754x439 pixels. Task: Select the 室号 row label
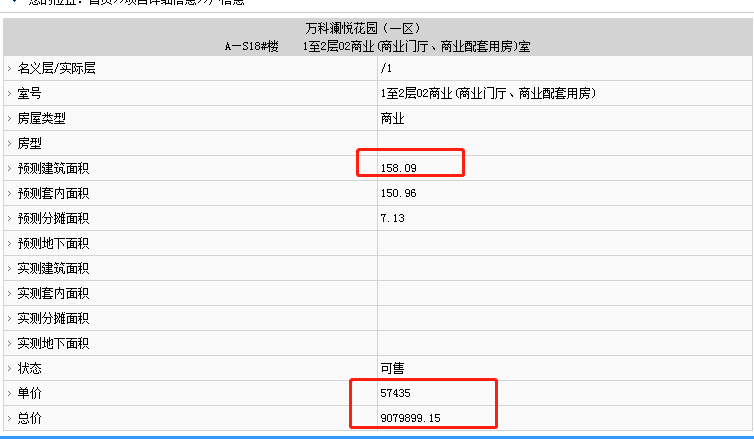(29, 93)
